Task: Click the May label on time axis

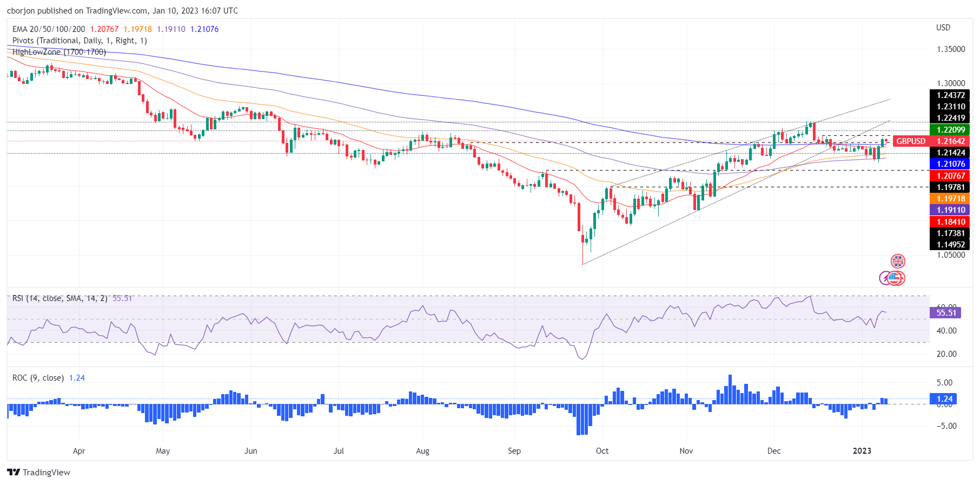Action: click(x=163, y=451)
